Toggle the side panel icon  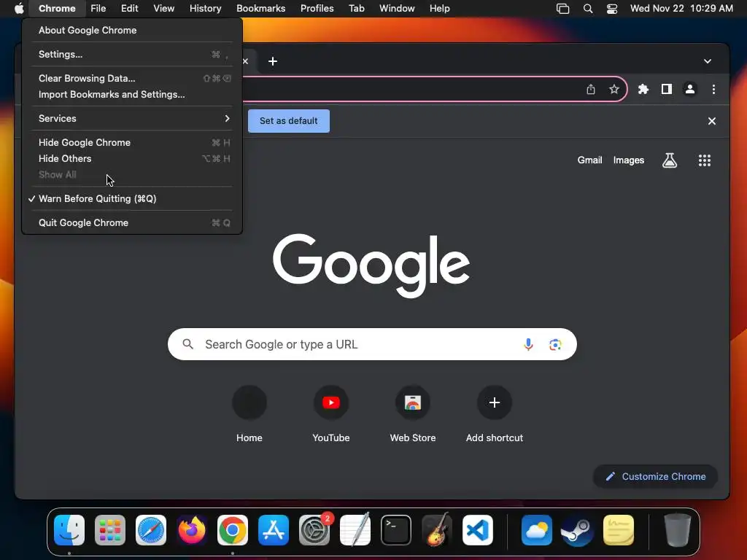(x=667, y=89)
